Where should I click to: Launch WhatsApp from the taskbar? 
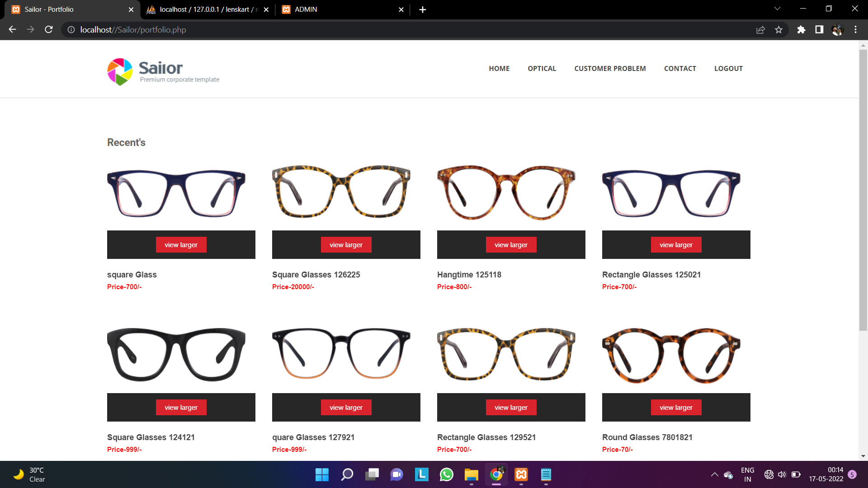click(446, 474)
